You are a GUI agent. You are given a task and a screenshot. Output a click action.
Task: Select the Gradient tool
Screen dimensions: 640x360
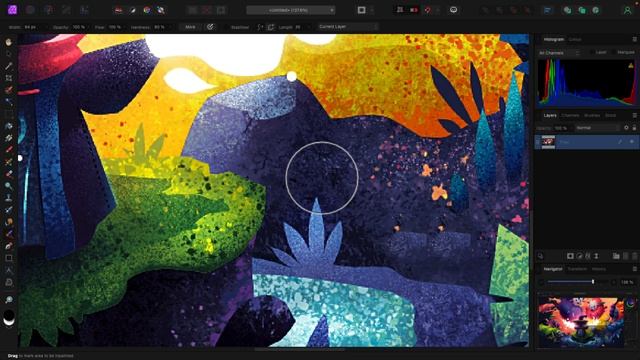[x=9, y=138]
